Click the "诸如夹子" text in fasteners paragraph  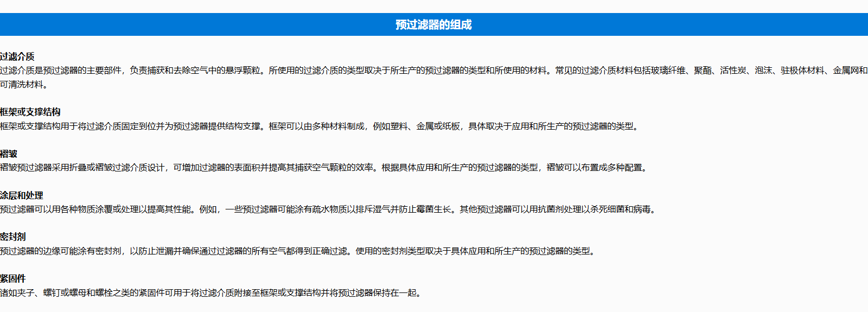(17, 293)
